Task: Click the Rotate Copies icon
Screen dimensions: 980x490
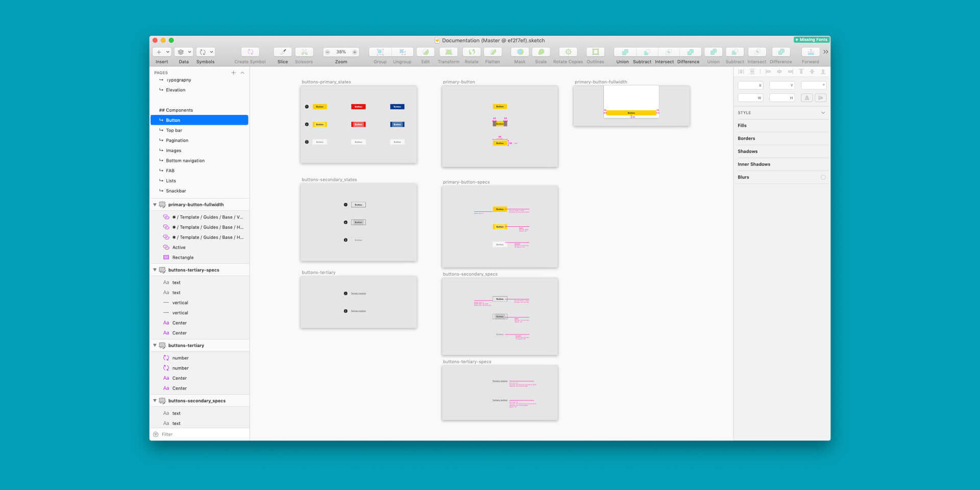Action: [x=568, y=52]
